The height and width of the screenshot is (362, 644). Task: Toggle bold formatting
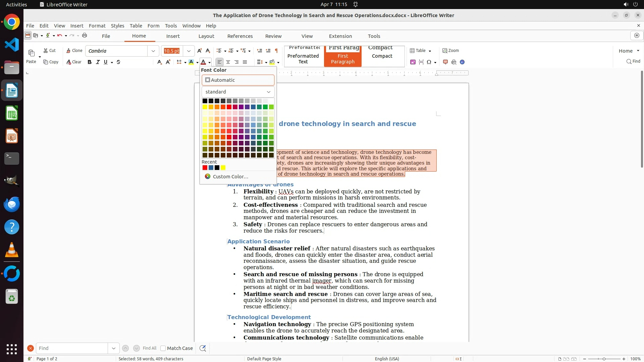coord(90,62)
